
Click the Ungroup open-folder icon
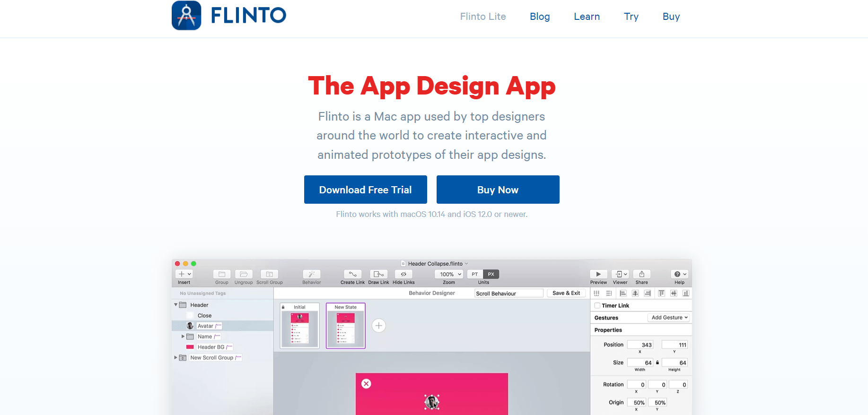tap(244, 274)
